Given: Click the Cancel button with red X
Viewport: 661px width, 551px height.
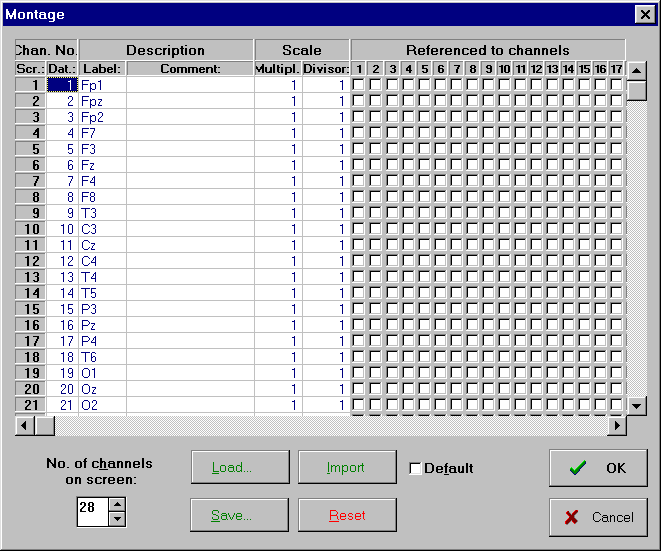Looking at the screenshot, I should click(598, 517).
